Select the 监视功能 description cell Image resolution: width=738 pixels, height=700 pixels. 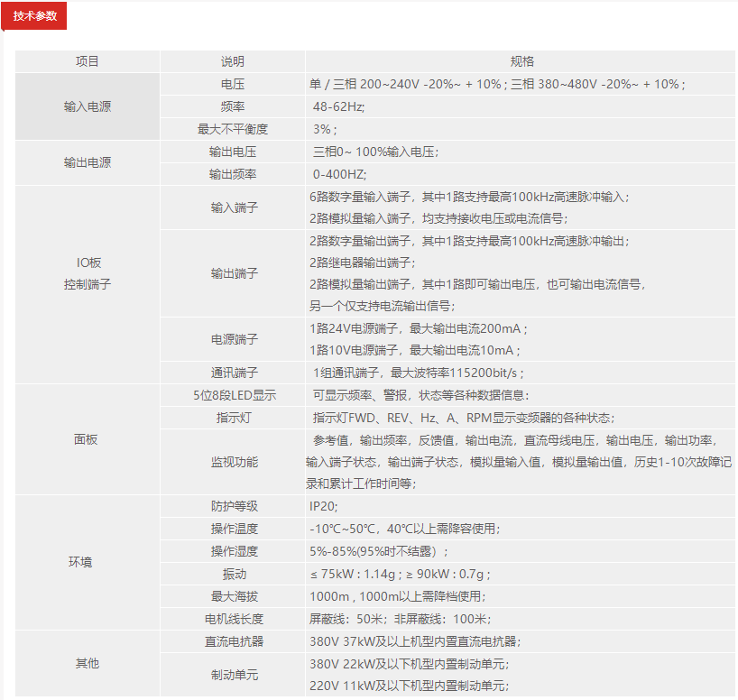coord(233,462)
